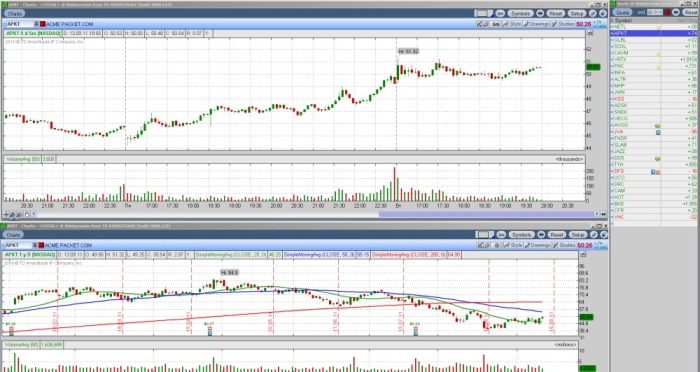Viewport: 700px width, 372px height.
Task: Open Drawings menu in the upper chart toolbar
Action: 536,24
